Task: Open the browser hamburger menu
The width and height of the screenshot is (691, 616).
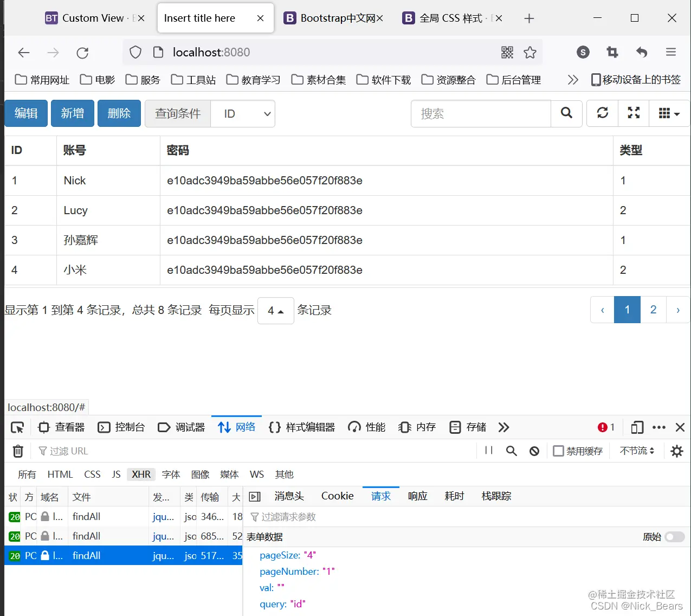Action: pyautogui.click(x=671, y=53)
